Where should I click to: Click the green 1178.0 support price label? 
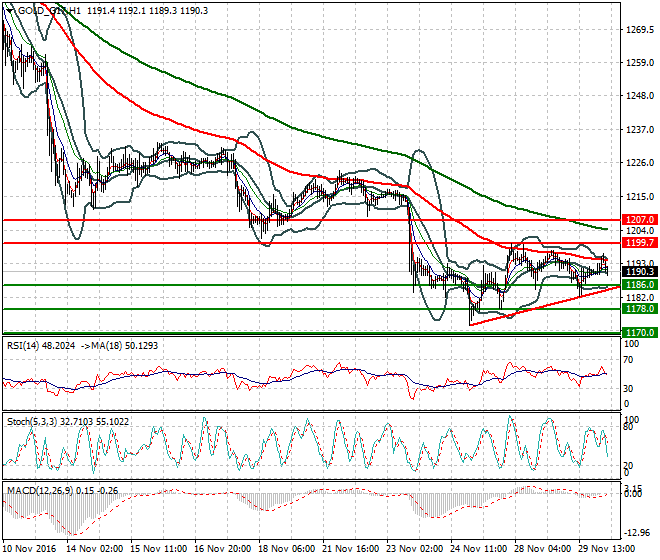tap(640, 309)
